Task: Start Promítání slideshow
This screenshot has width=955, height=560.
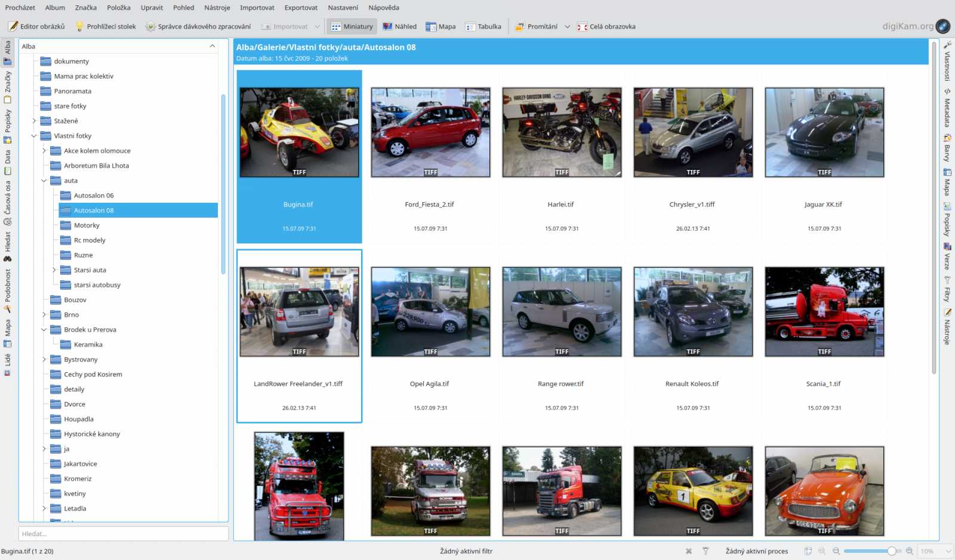Action: 536,26
